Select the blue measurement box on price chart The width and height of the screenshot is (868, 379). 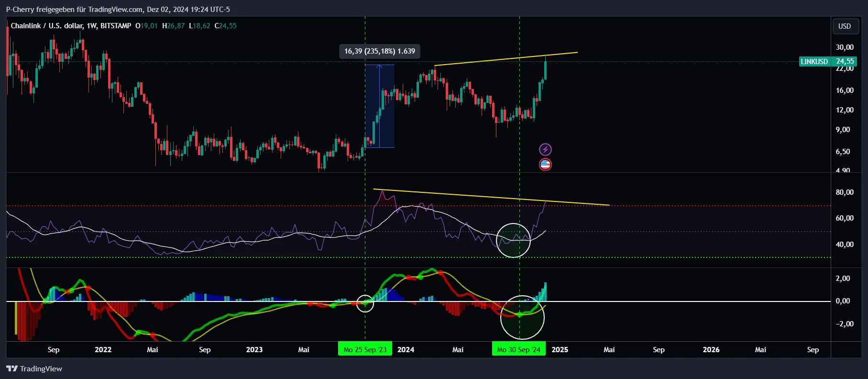click(380, 106)
